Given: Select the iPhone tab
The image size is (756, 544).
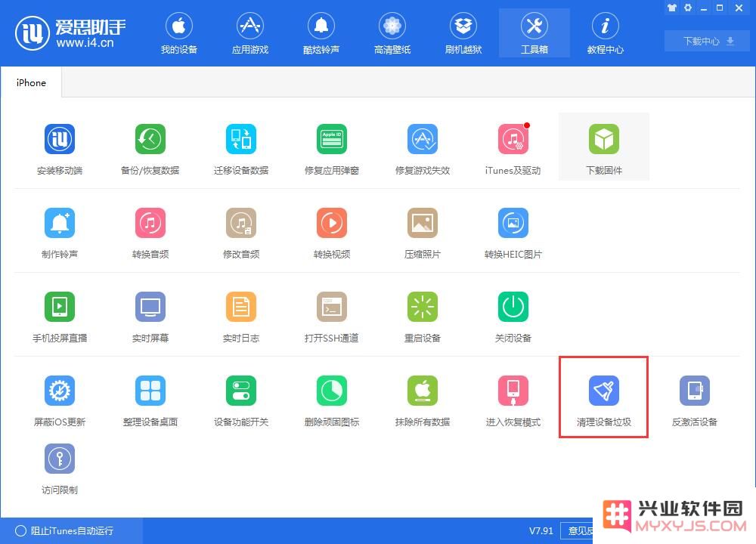Looking at the screenshot, I should pyautogui.click(x=31, y=82).
